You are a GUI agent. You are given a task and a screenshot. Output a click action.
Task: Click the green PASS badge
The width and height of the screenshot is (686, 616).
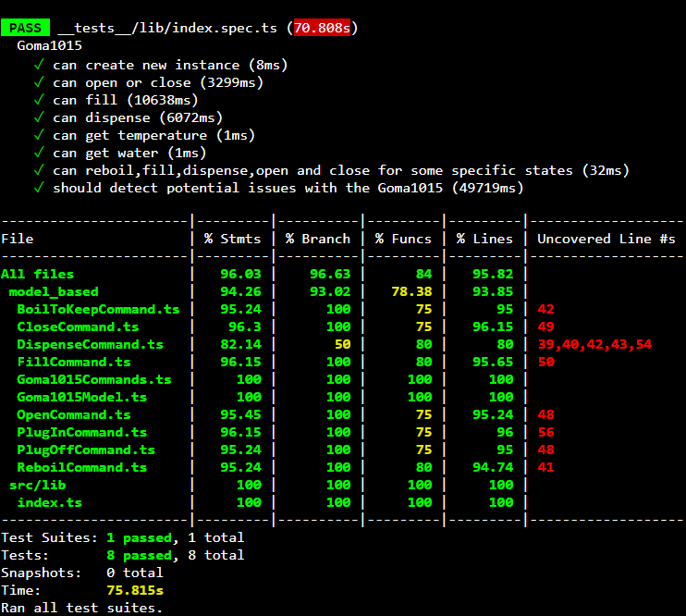pyautogui.click(x=25, y=28)
